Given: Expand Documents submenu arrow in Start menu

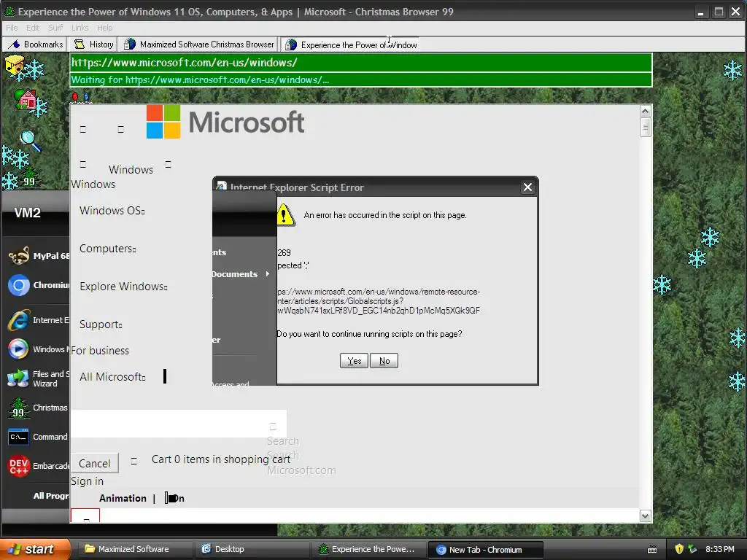Looking at the screenshot, I should point(267,274).
